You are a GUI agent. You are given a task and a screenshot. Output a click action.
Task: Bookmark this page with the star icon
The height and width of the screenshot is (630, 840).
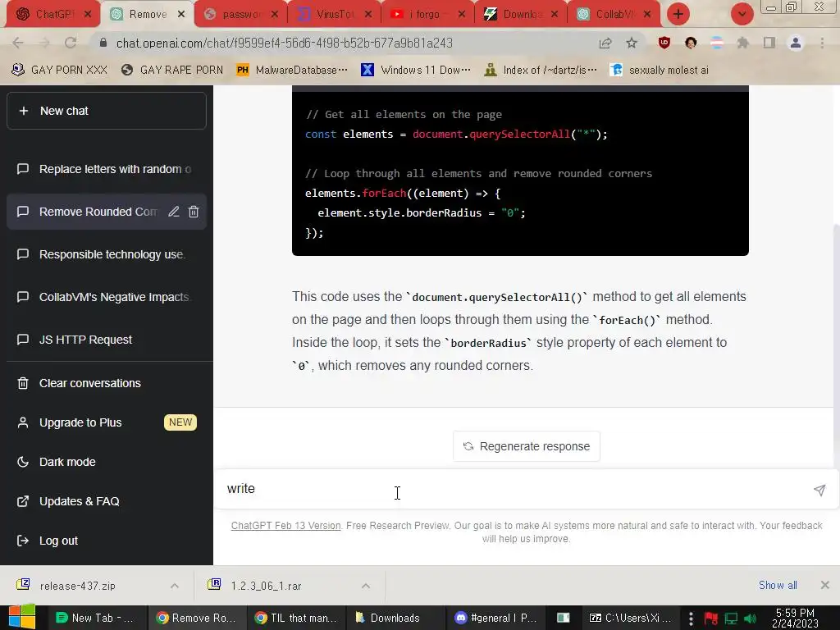(632, 43)
